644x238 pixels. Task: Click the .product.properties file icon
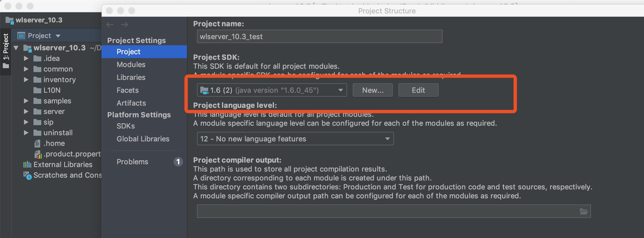(x=38, y=154)
